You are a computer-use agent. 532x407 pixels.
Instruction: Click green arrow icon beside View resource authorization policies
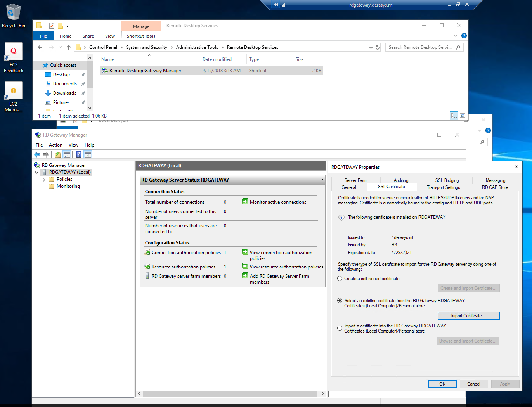(x=245, y=266)
